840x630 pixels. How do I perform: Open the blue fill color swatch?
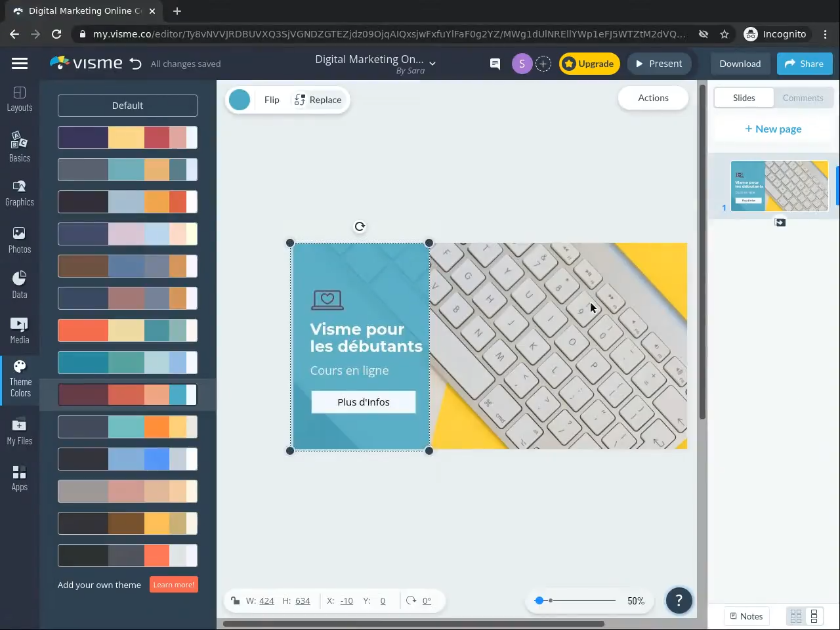[x=240, y=100]
